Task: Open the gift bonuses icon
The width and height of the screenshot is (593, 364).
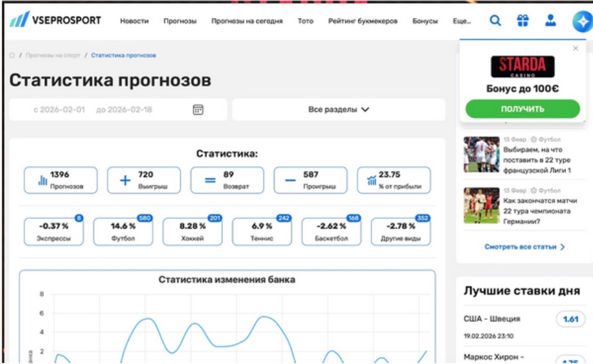Action: [x=523, y=21]
